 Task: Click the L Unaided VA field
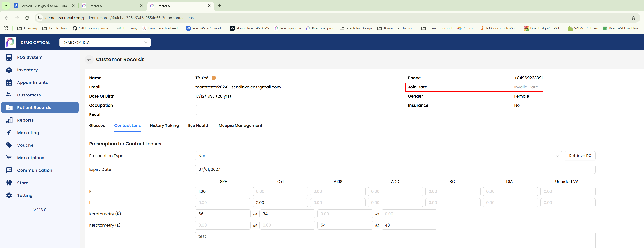click(x=568, y=203)
